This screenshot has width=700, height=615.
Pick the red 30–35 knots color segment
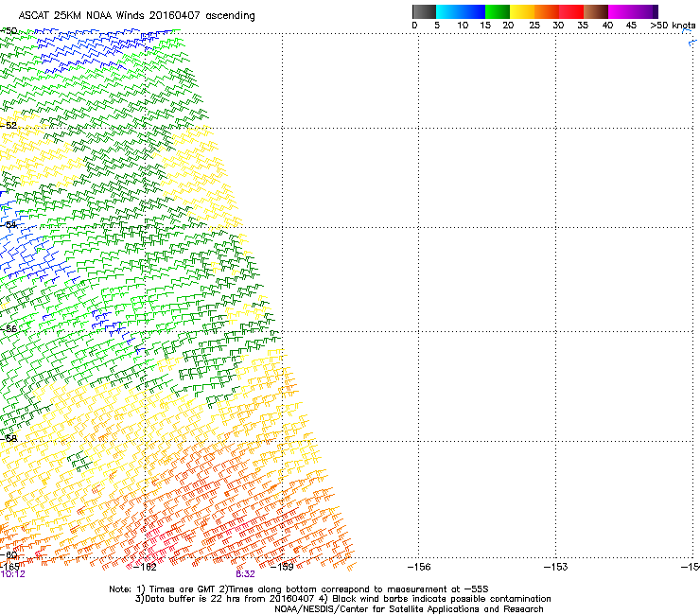[571, 11]
